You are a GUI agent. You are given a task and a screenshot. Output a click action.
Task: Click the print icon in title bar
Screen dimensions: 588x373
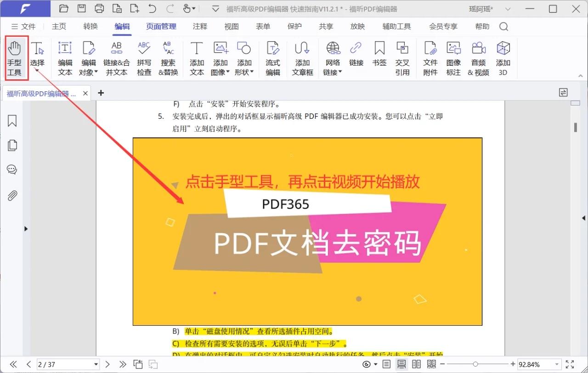coord(99,9)
